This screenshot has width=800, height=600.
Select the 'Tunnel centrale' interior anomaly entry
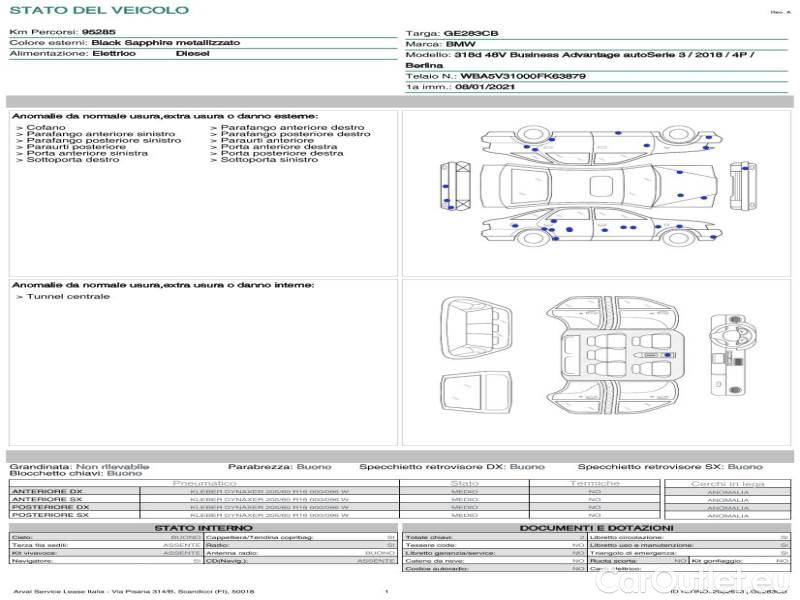click(x=68, y=297)
